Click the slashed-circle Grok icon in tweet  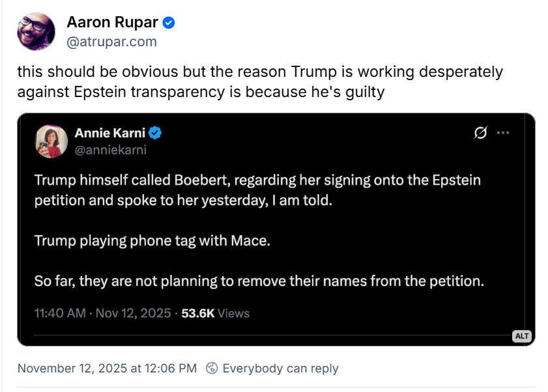[480, 133]
